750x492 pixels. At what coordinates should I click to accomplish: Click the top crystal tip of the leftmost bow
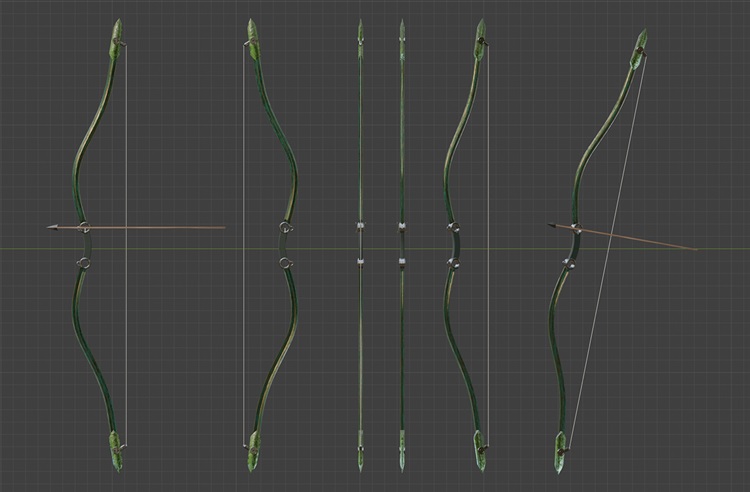[x=118, y=33]
